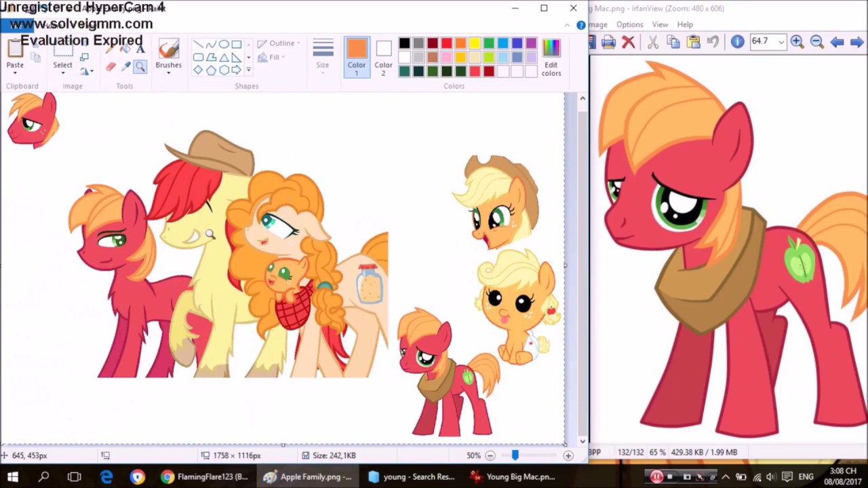Pick the pink color swatch
This screenshot has width=868, height=488.
click(446, 58)
